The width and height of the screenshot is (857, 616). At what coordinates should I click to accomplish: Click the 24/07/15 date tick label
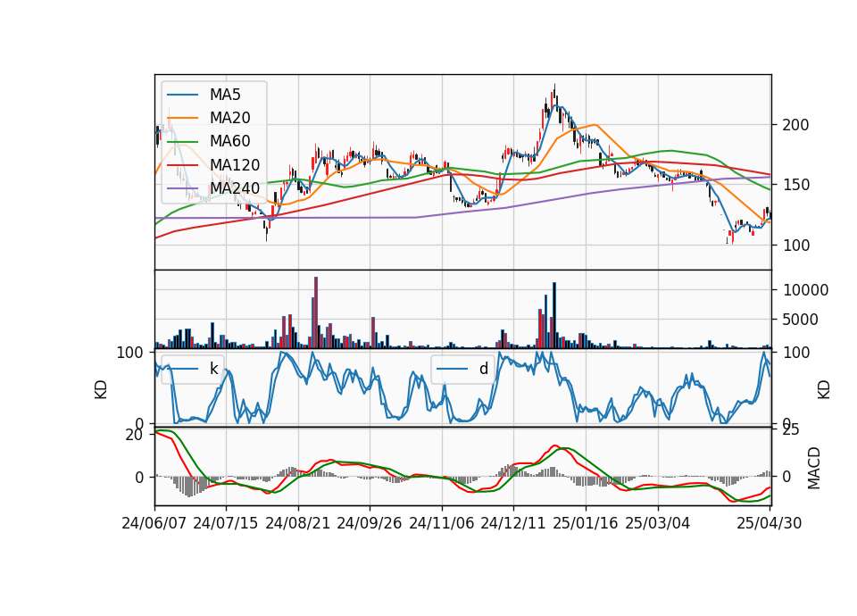[x=226, y=523]
